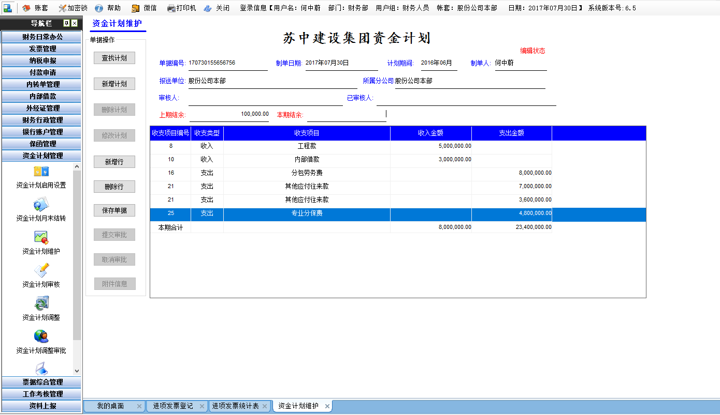
Task: Click sidebar scrollbar down arrow
Action: tap(77, 371)
